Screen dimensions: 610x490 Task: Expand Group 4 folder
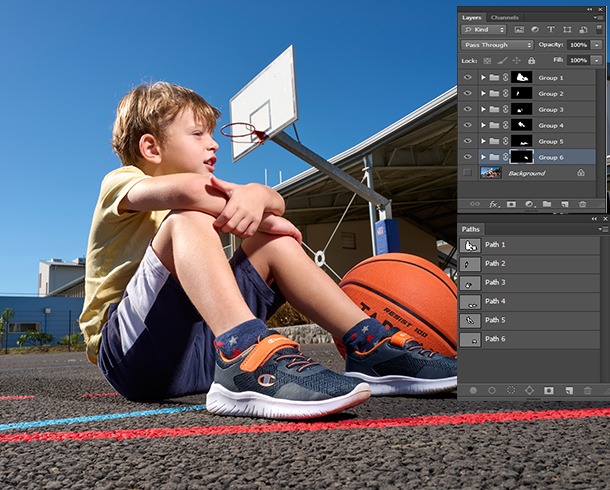(483, 125)
